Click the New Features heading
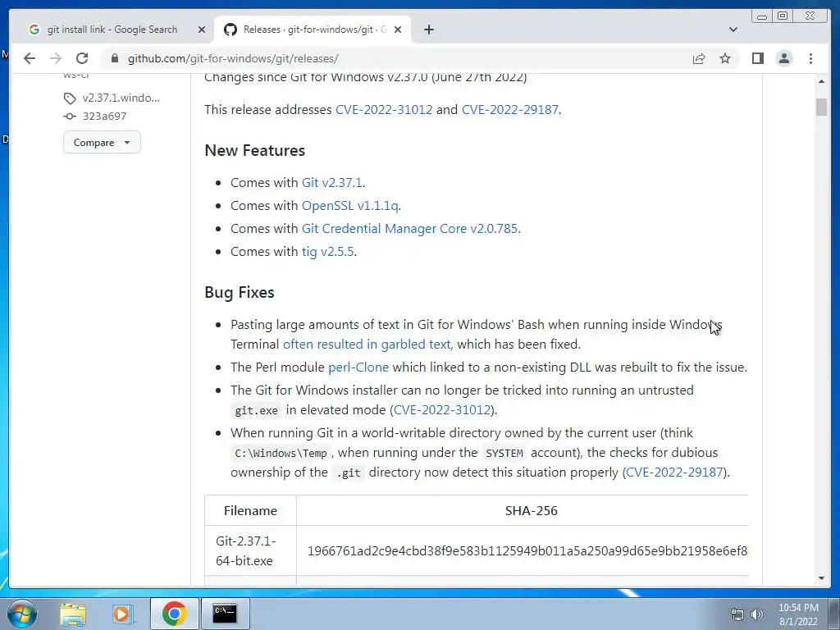The height and width of the screenshot is (630, 840). click(254, 151)
